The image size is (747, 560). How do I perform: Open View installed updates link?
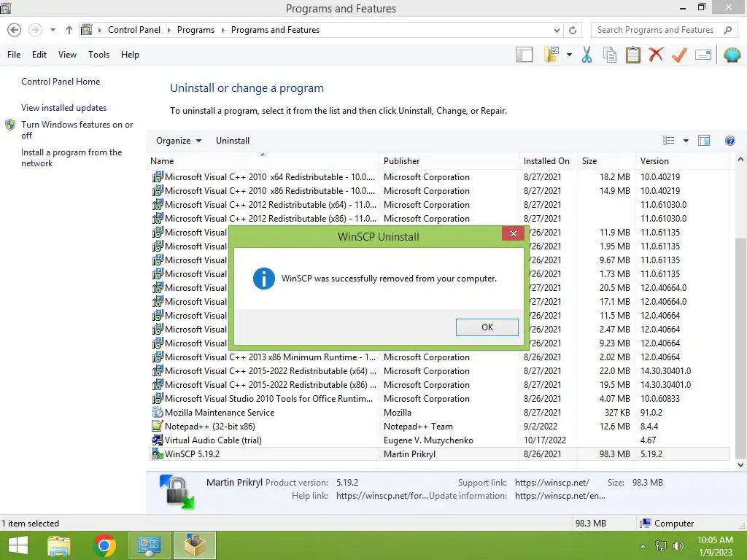[x=64, y=108]
